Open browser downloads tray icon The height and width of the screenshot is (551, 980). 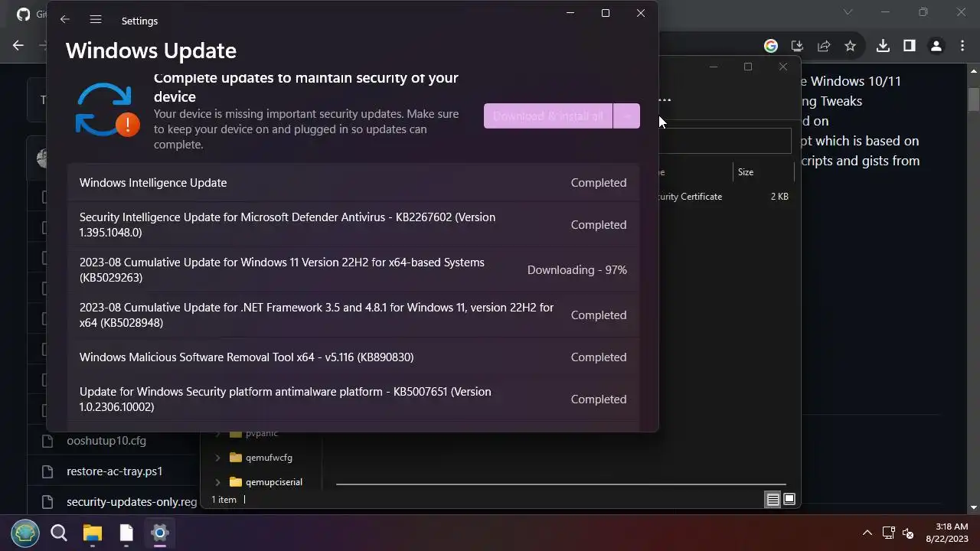click(883, 46)
